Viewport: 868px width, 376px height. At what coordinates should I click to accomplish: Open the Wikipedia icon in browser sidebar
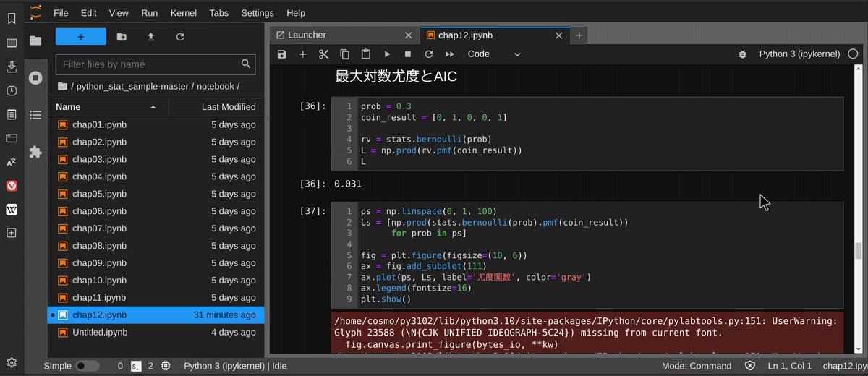pos(12,210)
